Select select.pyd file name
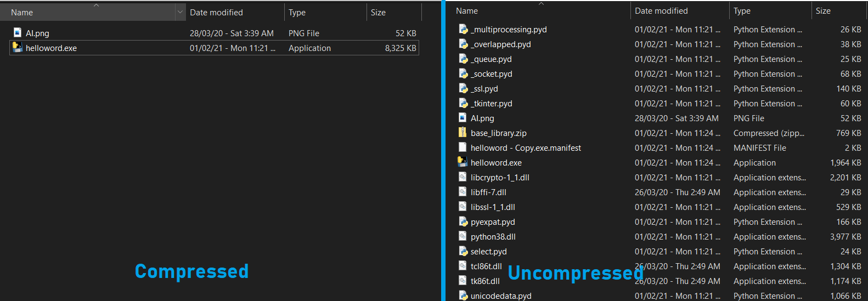Image resolution: width=868 pixels, height=301 pixels. click(488, 252)
